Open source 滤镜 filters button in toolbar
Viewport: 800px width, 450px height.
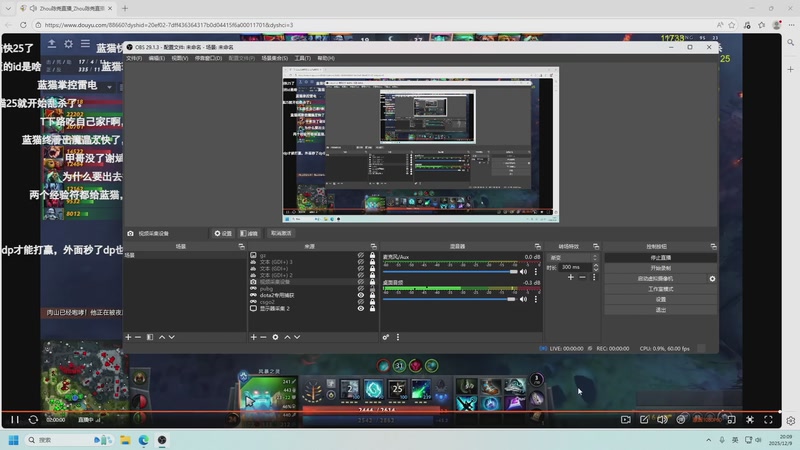click(x=249, y=234)
